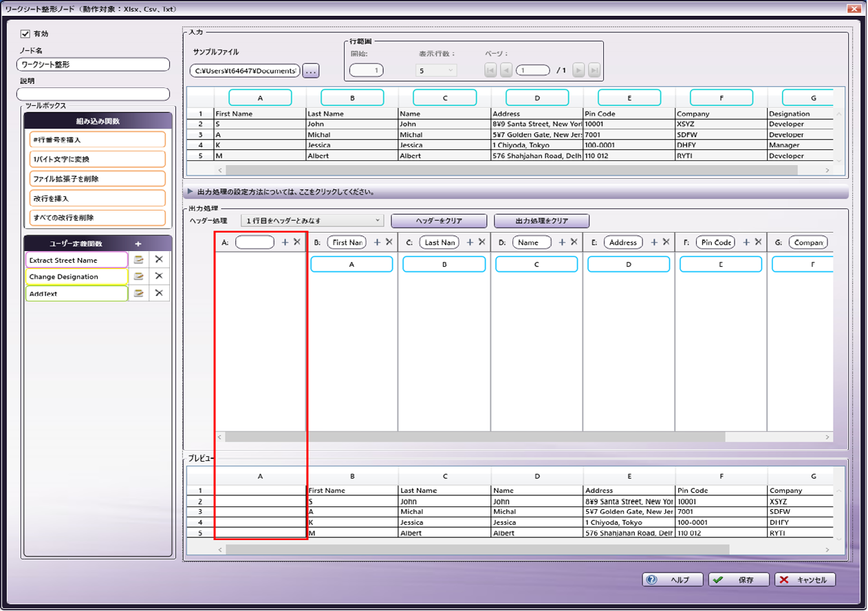Select the Extract Street Name user function
Screen dimensions: 868x611
[77, 260]
